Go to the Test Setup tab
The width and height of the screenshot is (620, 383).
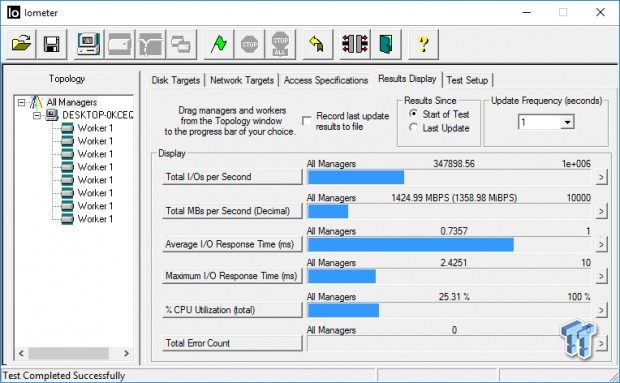point(467,80)
